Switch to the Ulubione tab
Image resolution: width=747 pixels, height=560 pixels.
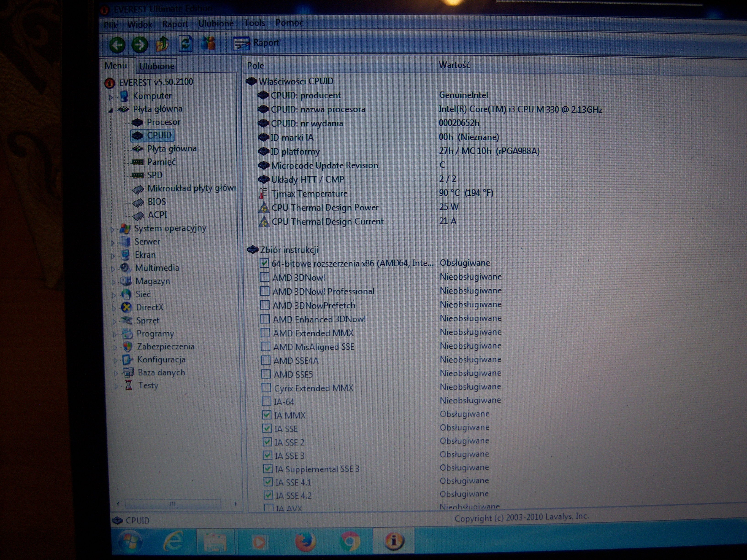(x=157, y=66)
